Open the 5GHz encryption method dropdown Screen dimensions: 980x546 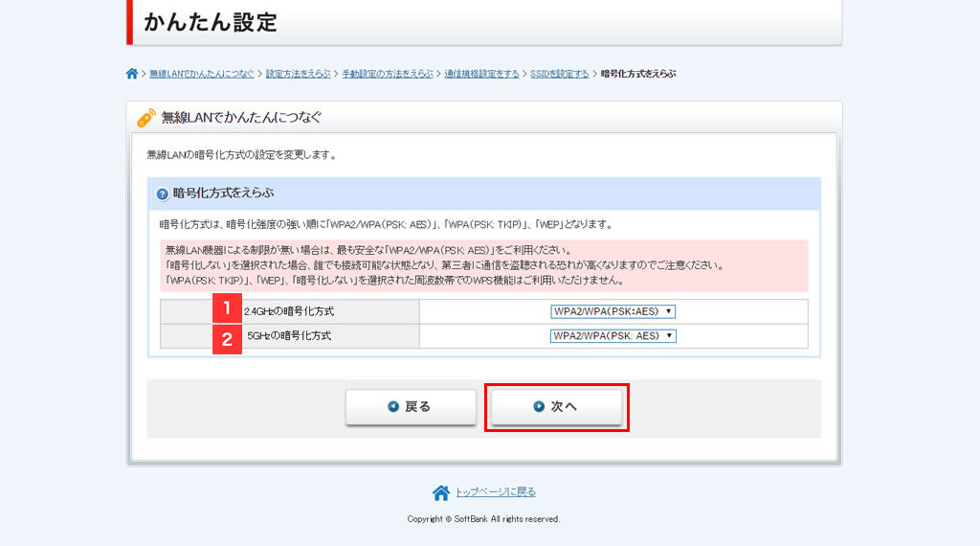[613, 336]
